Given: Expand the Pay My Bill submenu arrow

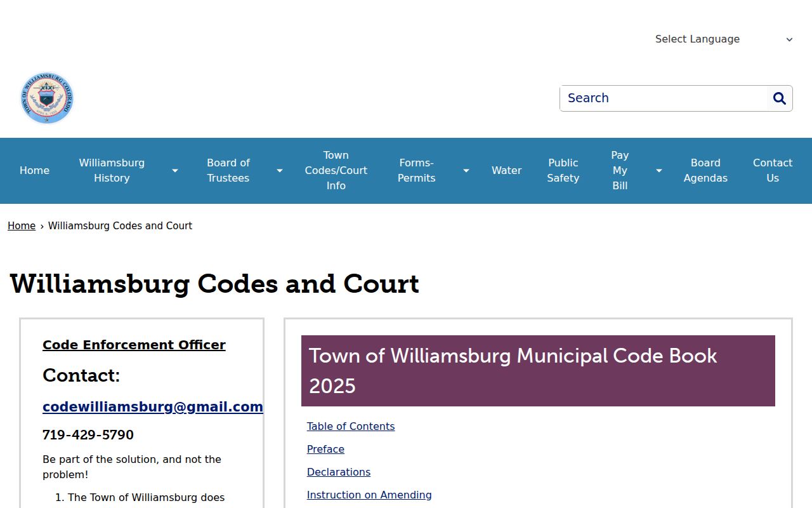Looking at the screenshot, I should (658, 171).
